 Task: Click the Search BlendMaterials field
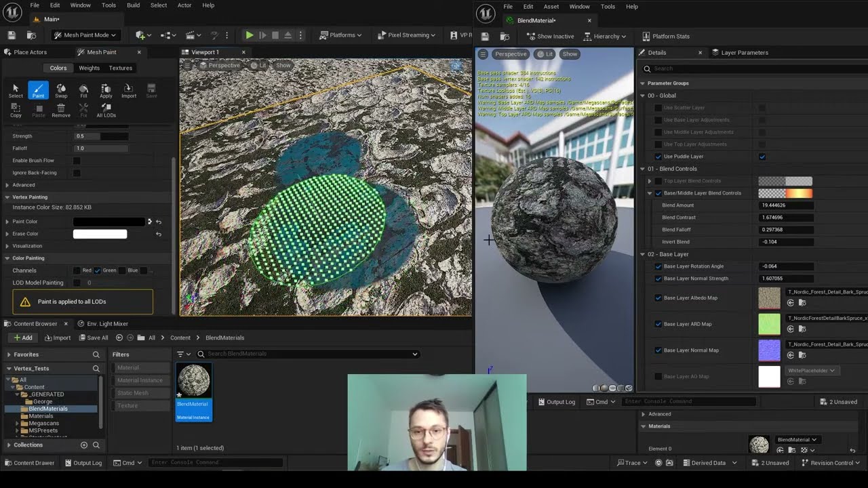[308, 354]
